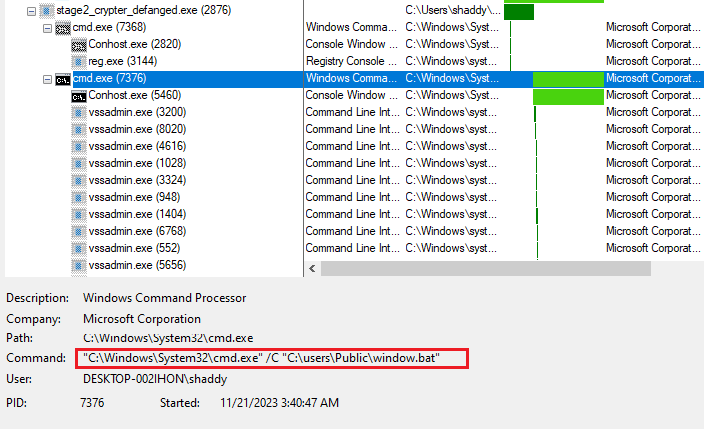Click the vssadmin.exe (1404) icon
704x429 pixels.
(79, 215)
